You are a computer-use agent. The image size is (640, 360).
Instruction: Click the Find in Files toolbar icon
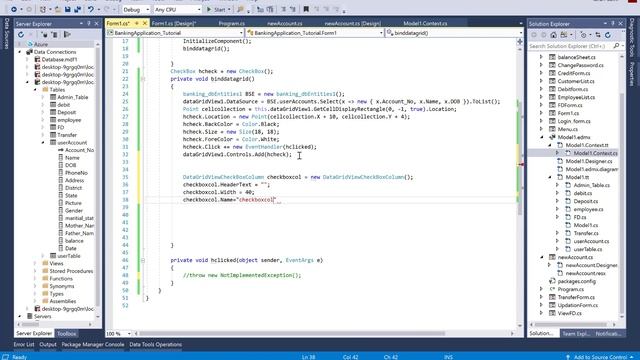(240, 9)
